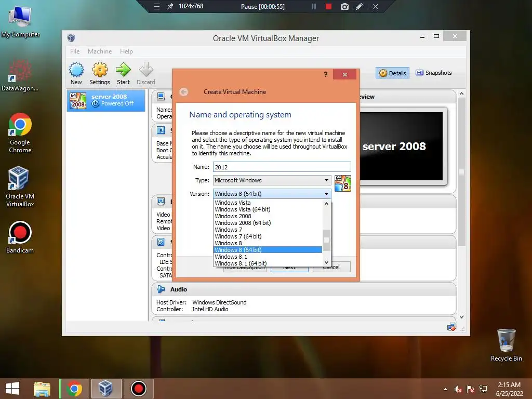The width and height of the screenshot is (532, 399).
Task: Click the Storage section disk icon
Action: tap(161, 242)
